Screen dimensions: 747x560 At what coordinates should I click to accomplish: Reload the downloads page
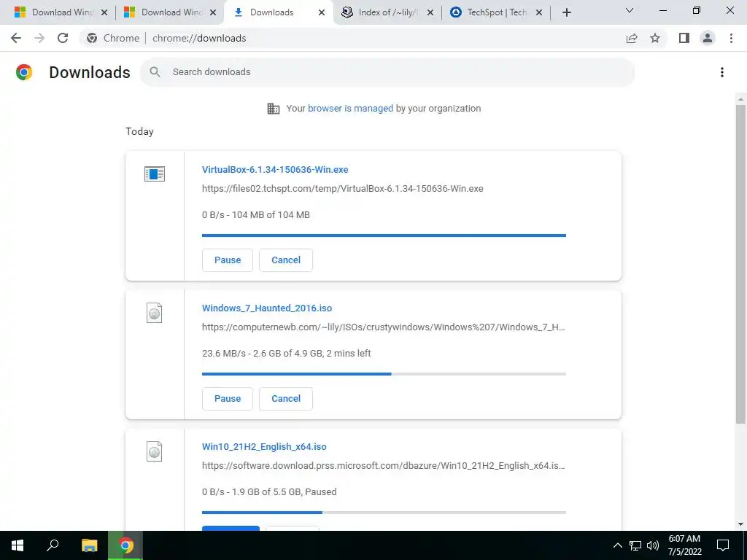pyautogui.click(x=63, y=38)
